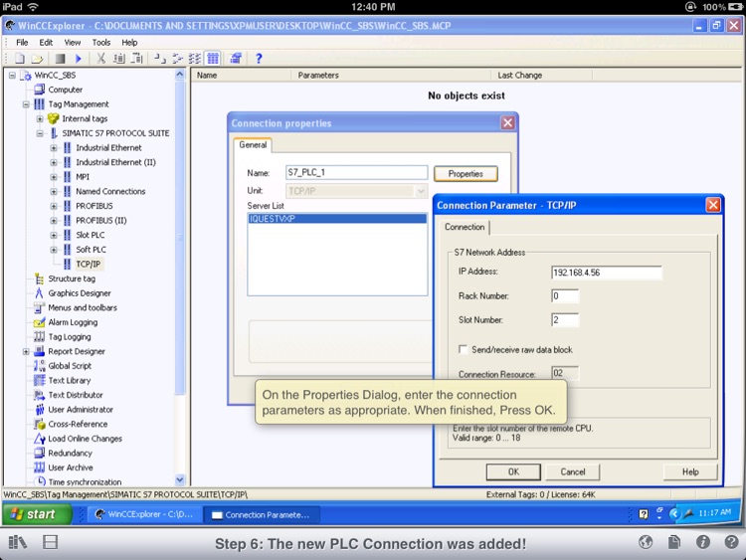This screenshot has width=746, height=560.
Task: Click the IP Address input field
Action: coord(606,273)
